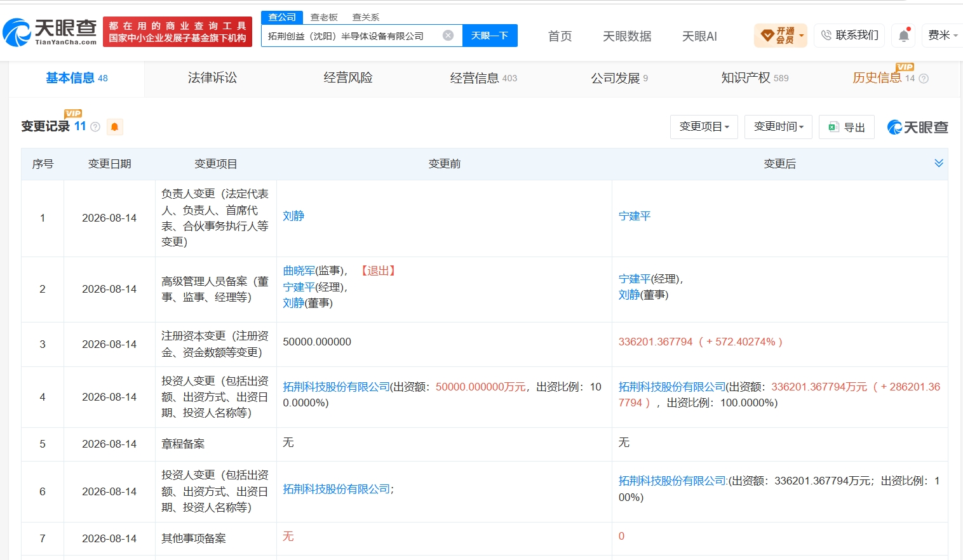
Task: Select the 查公司 search tab
Action: 282,17
